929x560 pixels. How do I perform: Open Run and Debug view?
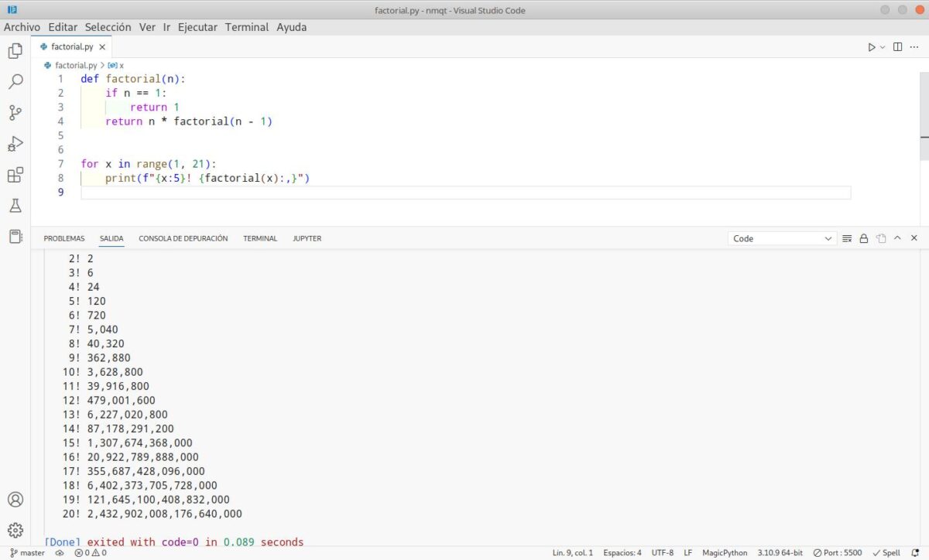(x=15, y=143)
